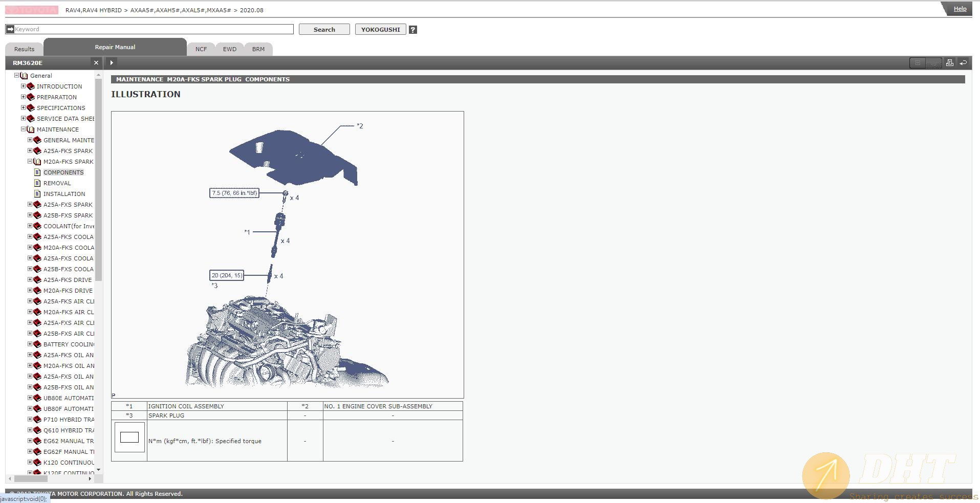Open the REMOVAL page in tree
The image size is (980, 503).
coord(57,183)
